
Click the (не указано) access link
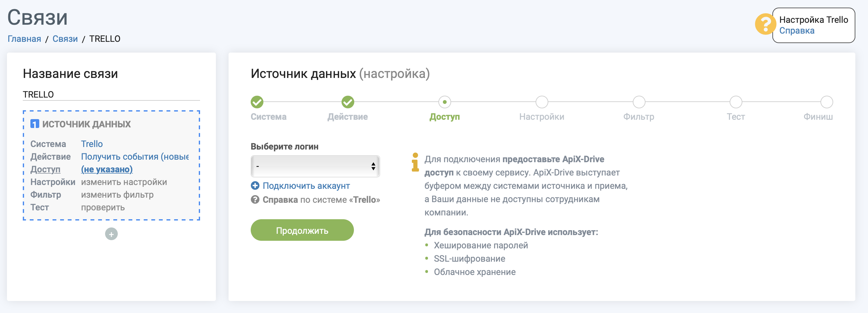point(107,169)
